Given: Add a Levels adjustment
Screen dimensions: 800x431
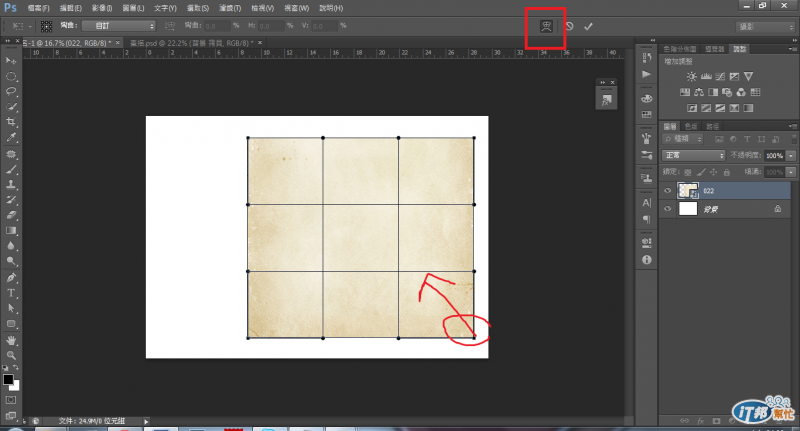Looking at the screenshot, I should (706, 77).
